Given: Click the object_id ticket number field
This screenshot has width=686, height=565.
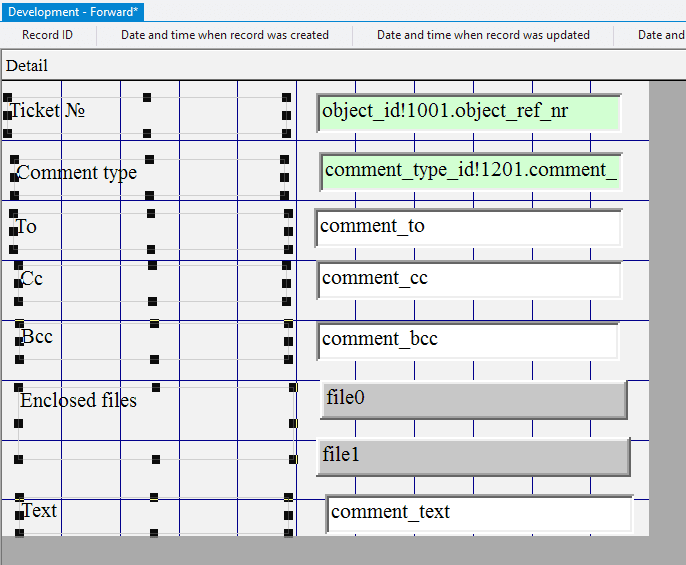Looking at the screenshot, I should coord(468,112).
